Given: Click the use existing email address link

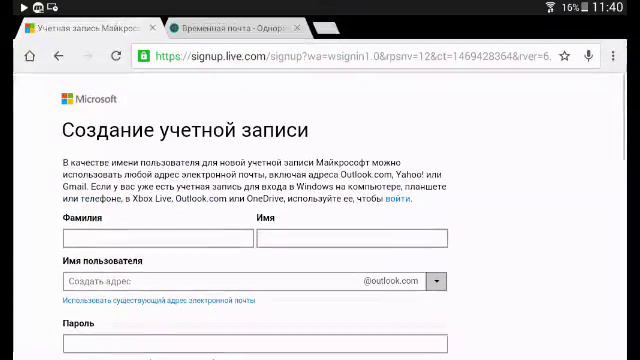Looking at the screenshot, I should point(159,300).
